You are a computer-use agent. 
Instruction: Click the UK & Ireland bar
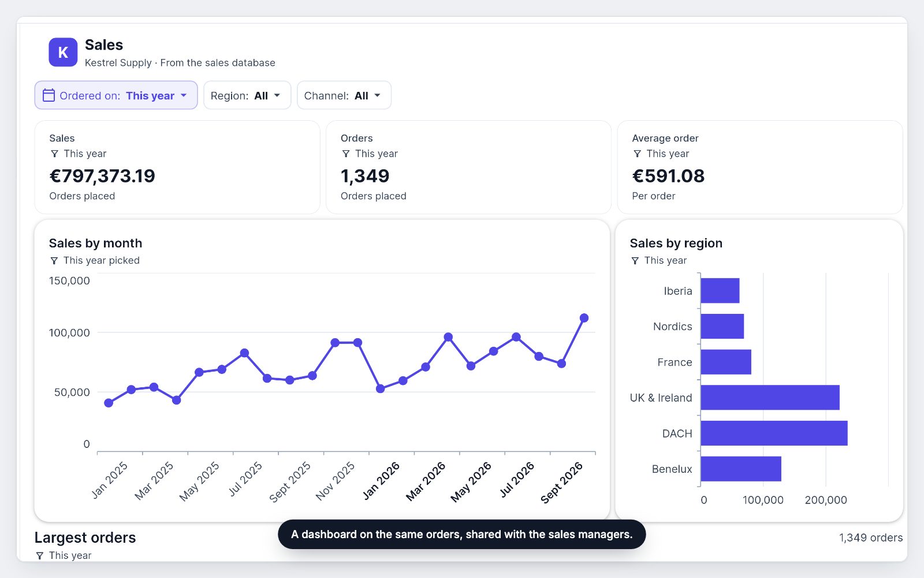point(770,398)
